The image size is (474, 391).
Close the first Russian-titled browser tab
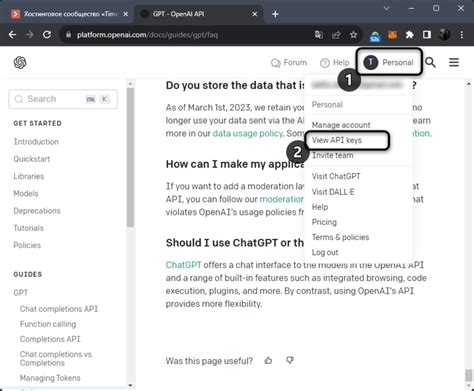(x=126, y=14)
